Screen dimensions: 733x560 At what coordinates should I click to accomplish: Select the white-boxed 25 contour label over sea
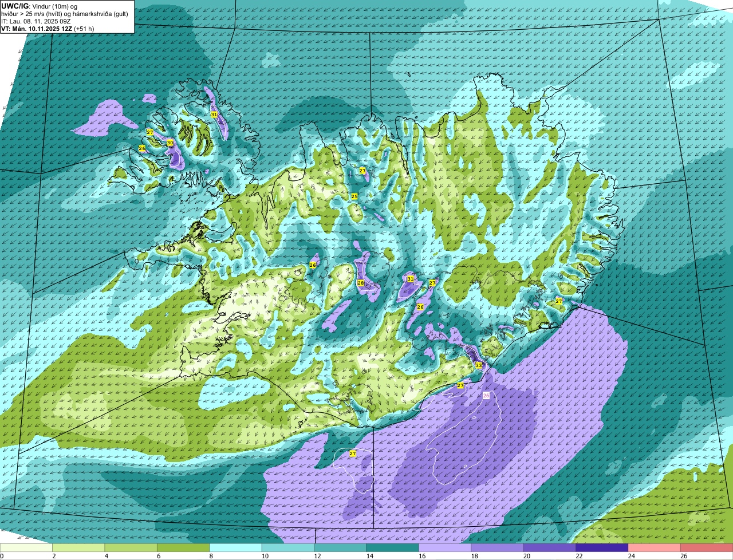[486, 396]
